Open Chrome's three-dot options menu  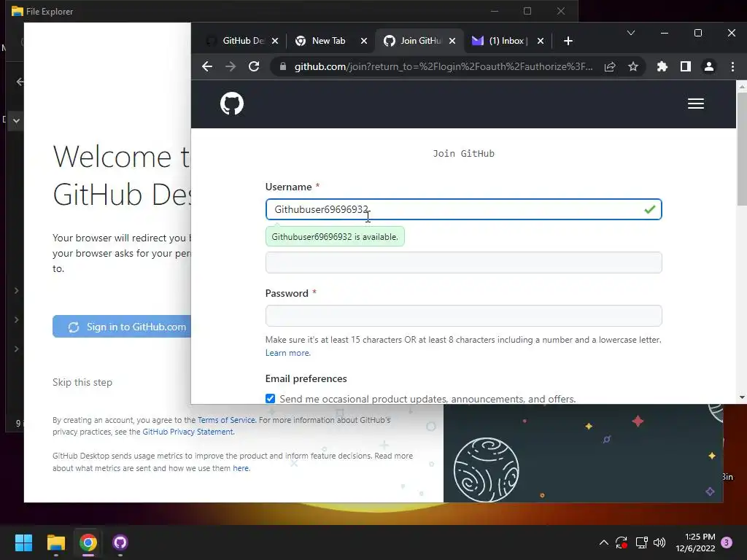point(732,66)
